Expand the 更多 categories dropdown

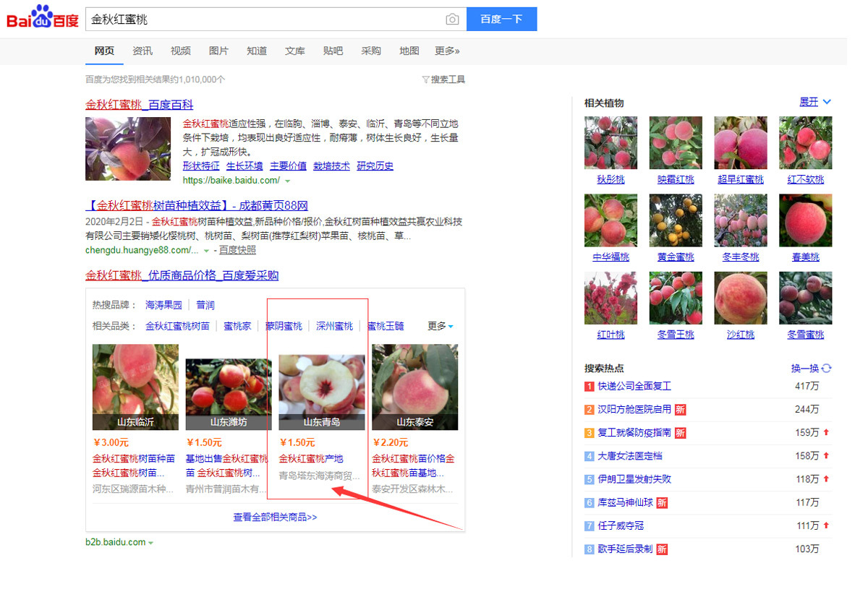pos(441,326)
